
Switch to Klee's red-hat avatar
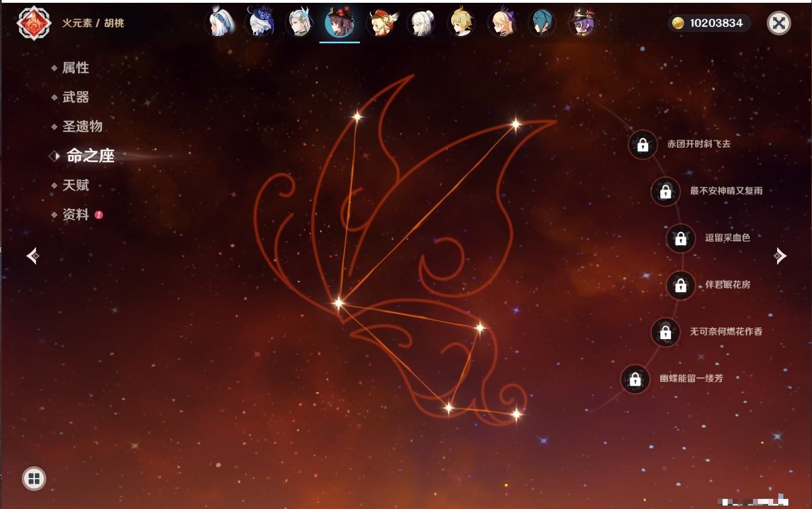click(x=381, y=24)
